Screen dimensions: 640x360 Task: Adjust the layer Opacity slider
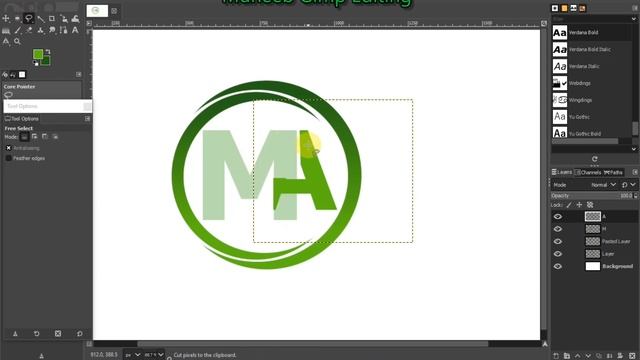[x=594, y=196]
